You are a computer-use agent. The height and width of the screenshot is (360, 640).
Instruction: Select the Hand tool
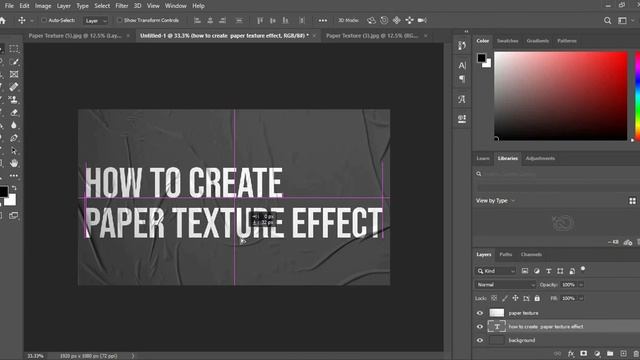pyautogui.click(x=14, y=163)
